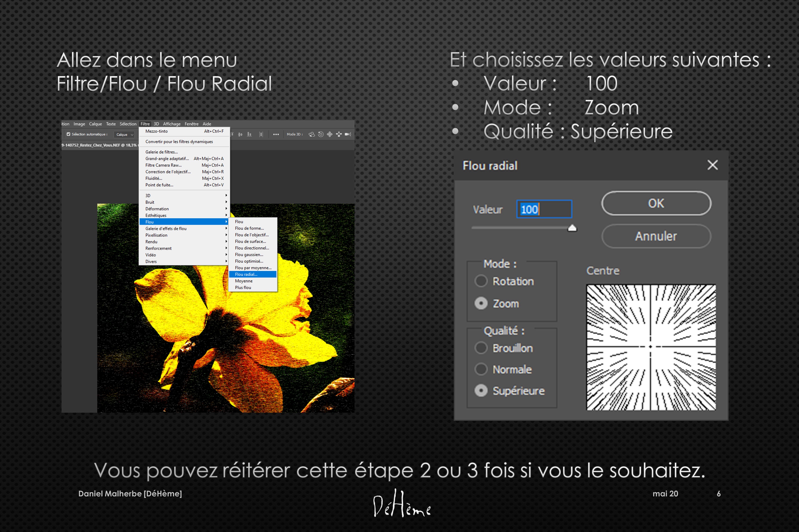Choose Brouillon quality radio button
The height and width of the screenshot is (532, 799).
tap(481, 348)
